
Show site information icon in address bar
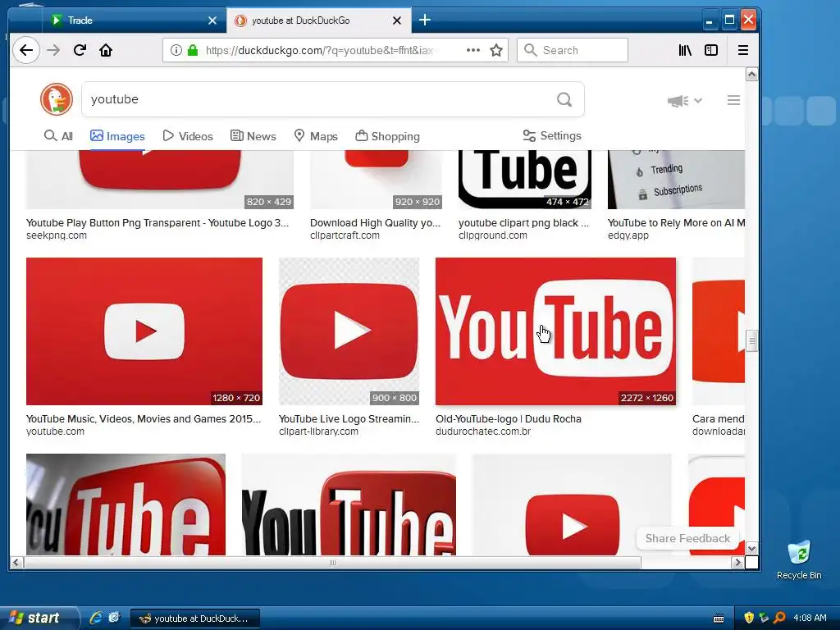(176, 50)
